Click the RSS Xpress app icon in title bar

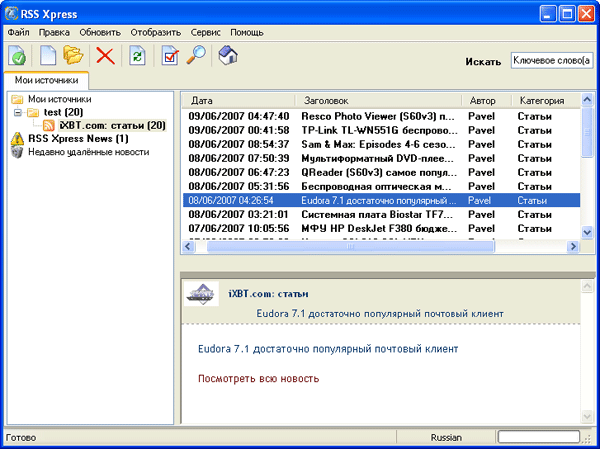click(x=11, y=14)
